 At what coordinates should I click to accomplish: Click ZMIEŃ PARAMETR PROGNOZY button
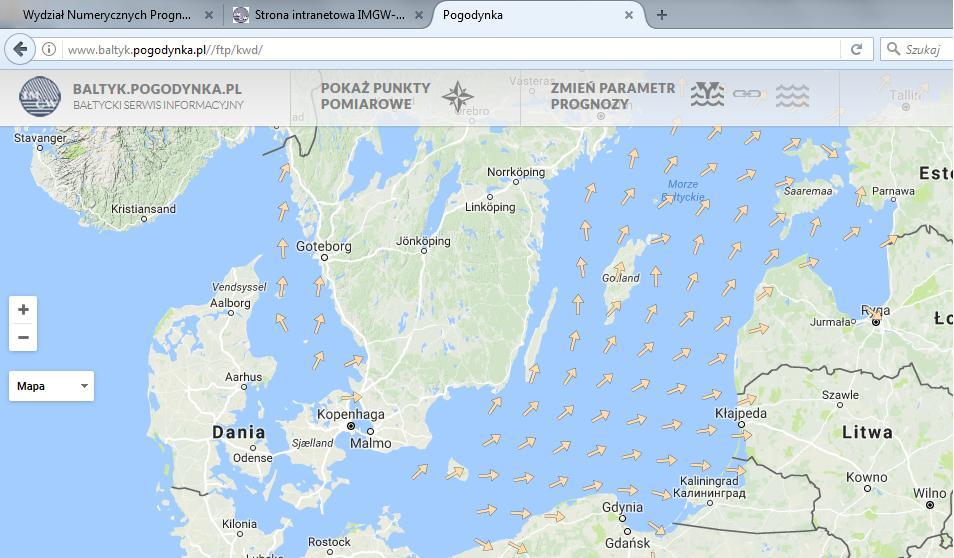613,96
